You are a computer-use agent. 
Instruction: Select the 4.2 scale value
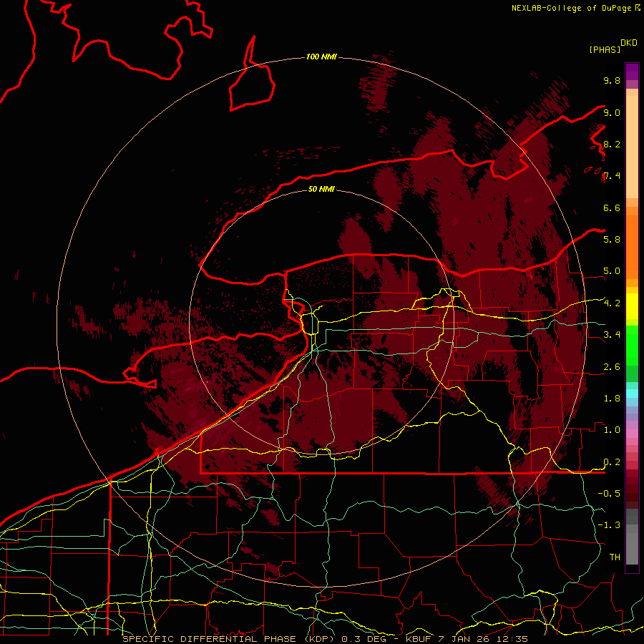[612, 303]
